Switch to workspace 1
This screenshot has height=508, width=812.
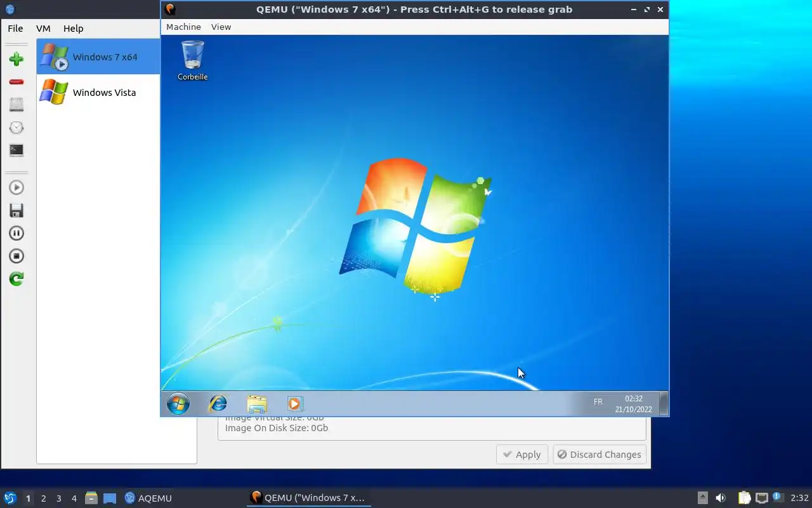tap(28, 498)
